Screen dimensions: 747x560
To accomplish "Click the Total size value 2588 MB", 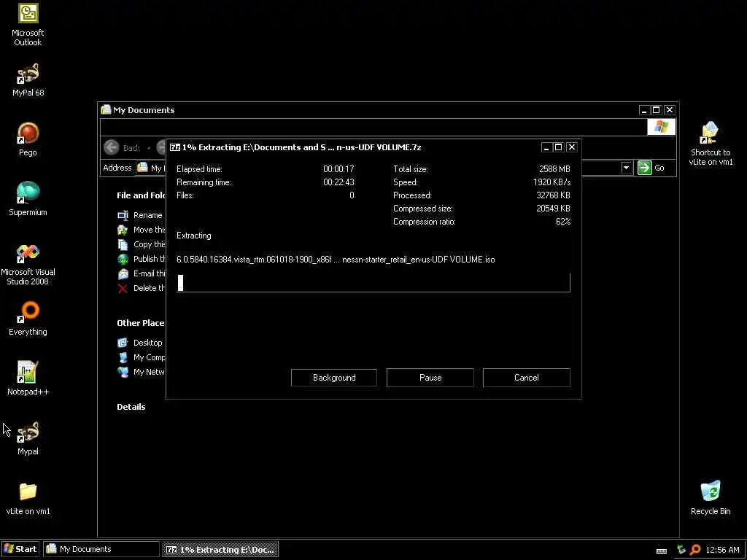I will (x=554, y=169).
